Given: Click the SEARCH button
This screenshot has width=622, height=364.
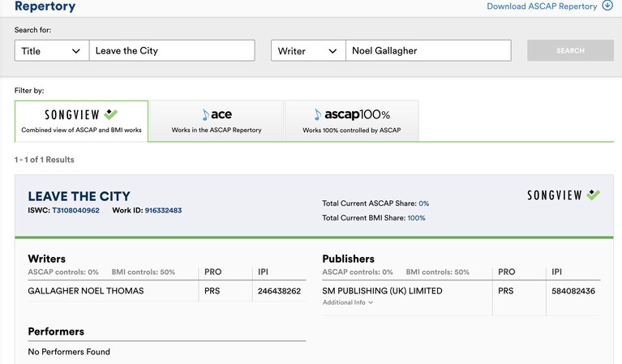Looking at the screenshot, I should tap(570, 50).
